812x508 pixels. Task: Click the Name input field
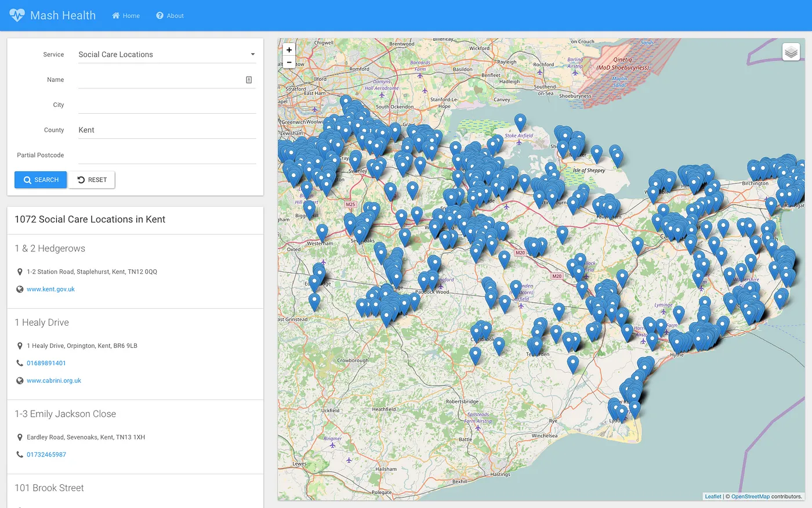[x=167, y=80]
